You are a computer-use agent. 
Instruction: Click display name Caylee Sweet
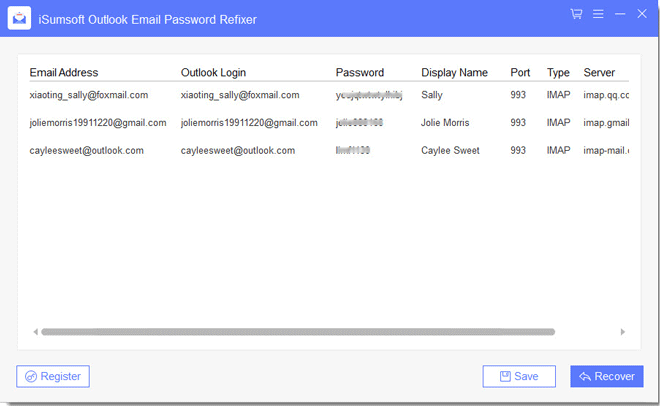click(450, 151)
